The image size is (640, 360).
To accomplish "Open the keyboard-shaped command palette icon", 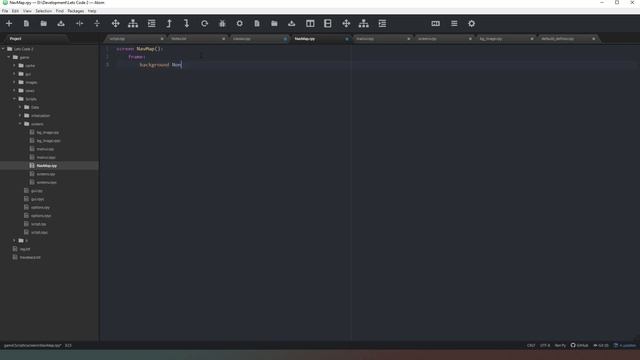I will (x=436, y=24).
